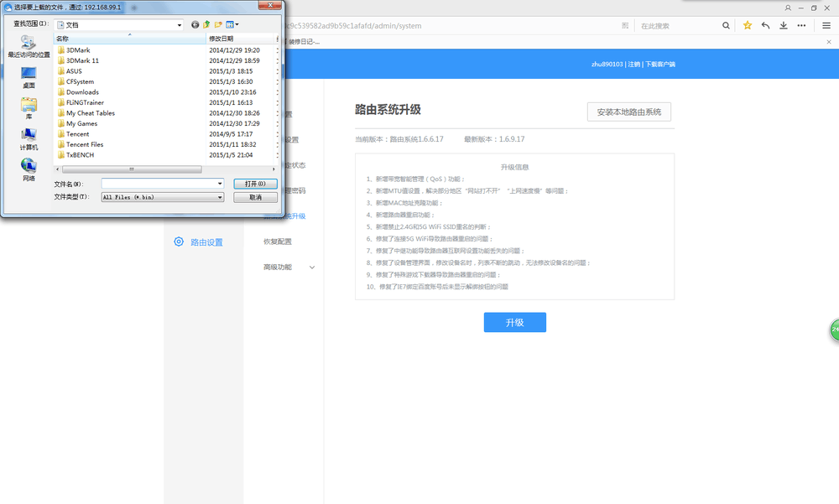
Task: Click the Cancel (取消) button in dialog
Action: (255, 197)
